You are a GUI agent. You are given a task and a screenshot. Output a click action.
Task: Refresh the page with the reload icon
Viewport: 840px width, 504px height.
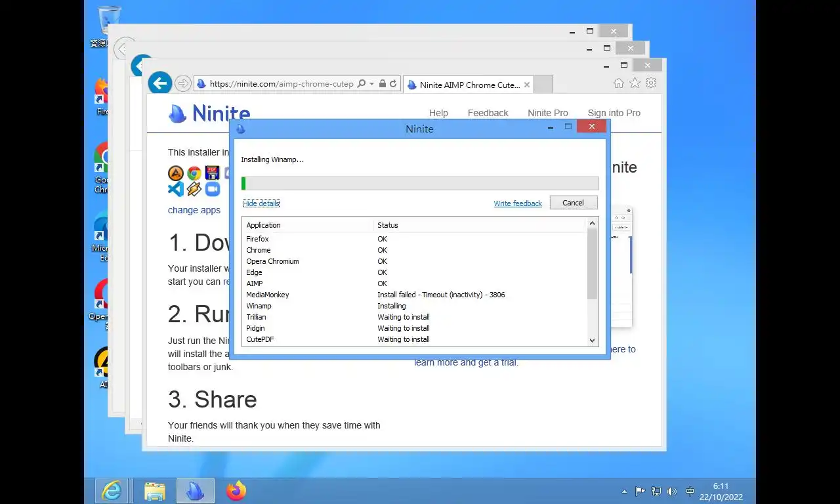[x=393, y=84]
